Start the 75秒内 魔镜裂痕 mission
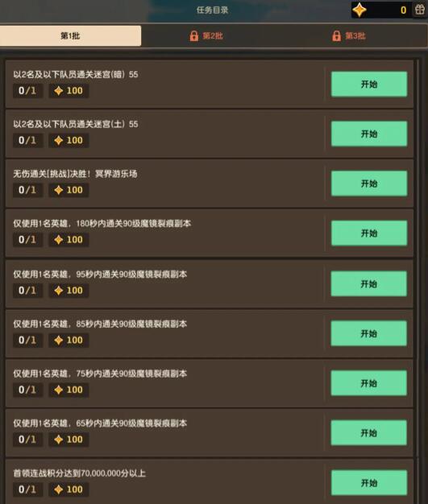428x504 pixels. click(x=369, y=383)
